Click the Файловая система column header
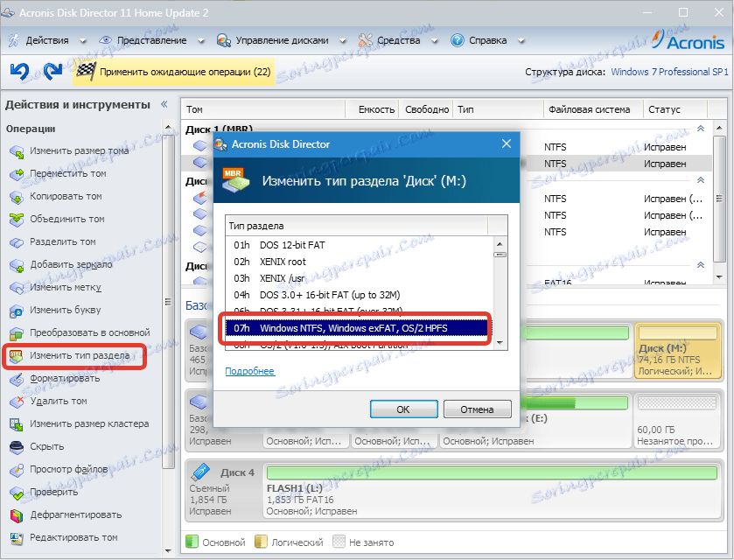 pos(593,109)
